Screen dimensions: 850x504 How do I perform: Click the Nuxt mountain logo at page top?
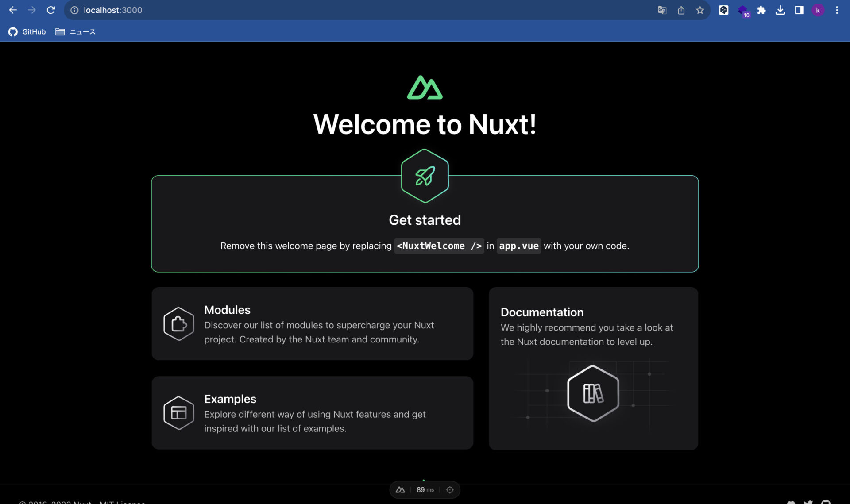[425, 87]
